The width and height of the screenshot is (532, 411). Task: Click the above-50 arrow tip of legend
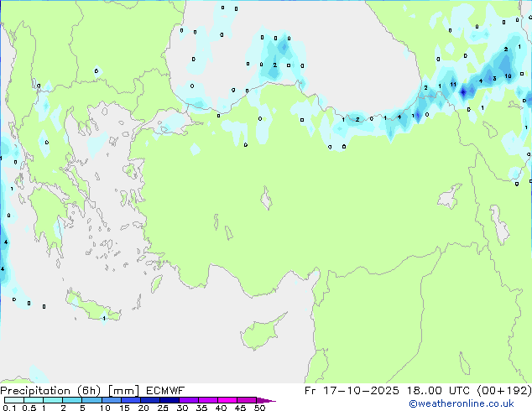(266, 400)
